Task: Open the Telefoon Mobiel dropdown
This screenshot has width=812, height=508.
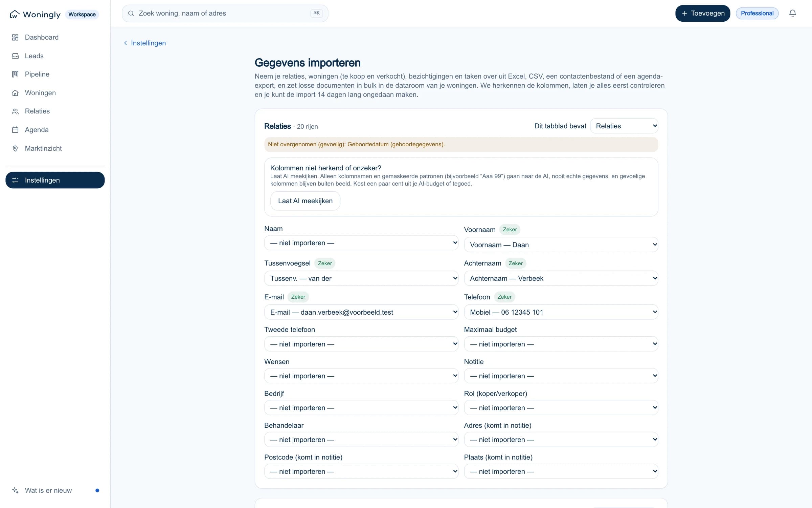Action: [x=561, y=312]
